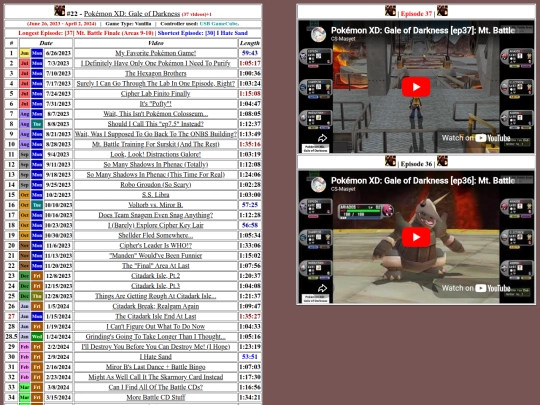The height and width of the screenshot is (405, 540).
Task: Open 'Cipher Lab Finito Finally' link
Action: [156, 94]
